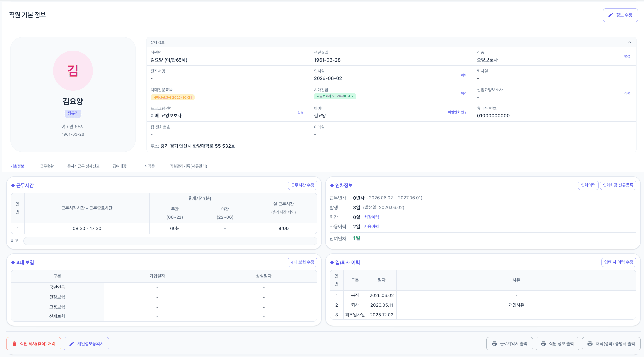Click the 차감이력 link
This screenshot has width=644, height=357.
pyautogui.click(x=372, y=217)
